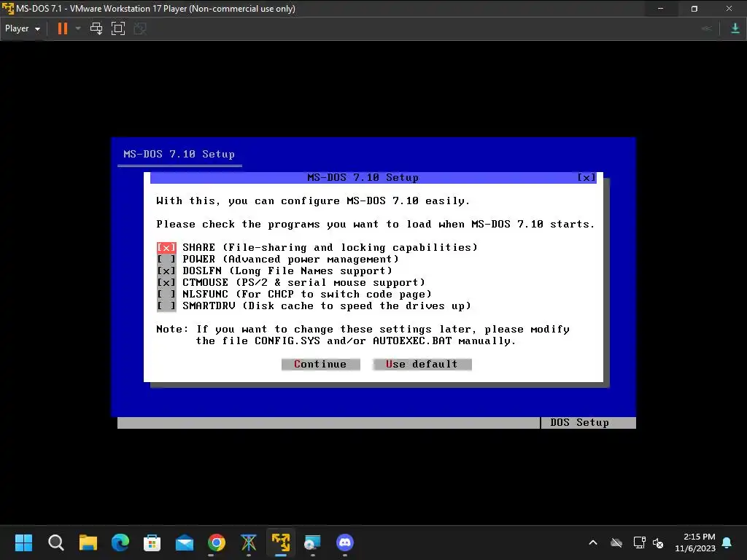
Task: Check the POWER advanced power management box
Action: [x=166, y=259]
